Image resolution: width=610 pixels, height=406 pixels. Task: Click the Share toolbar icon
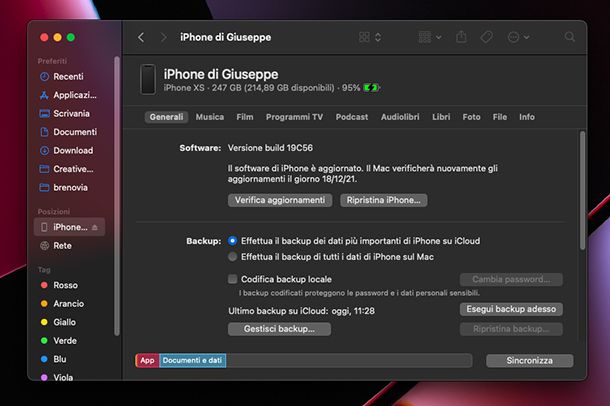(461, 37)
